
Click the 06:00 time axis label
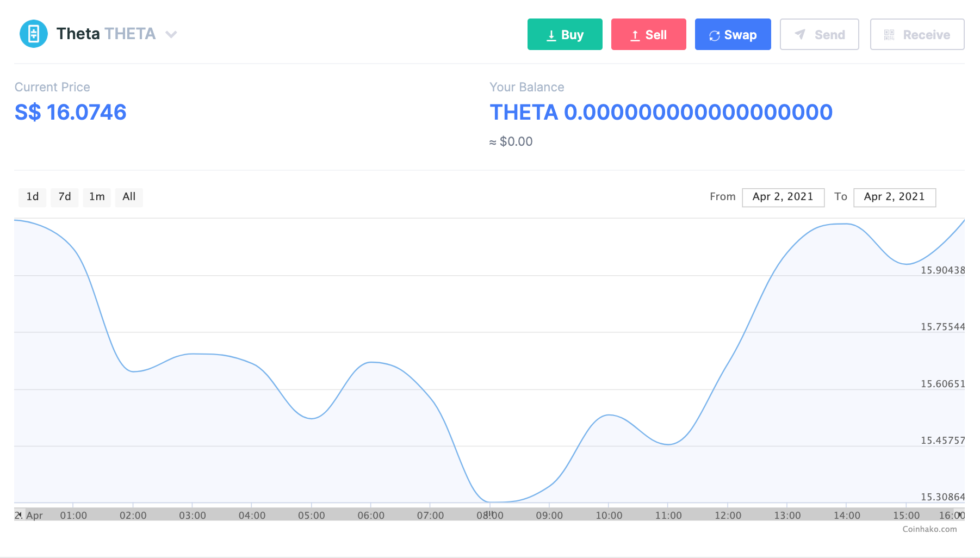pyautogui.click(x=371, y=516)
